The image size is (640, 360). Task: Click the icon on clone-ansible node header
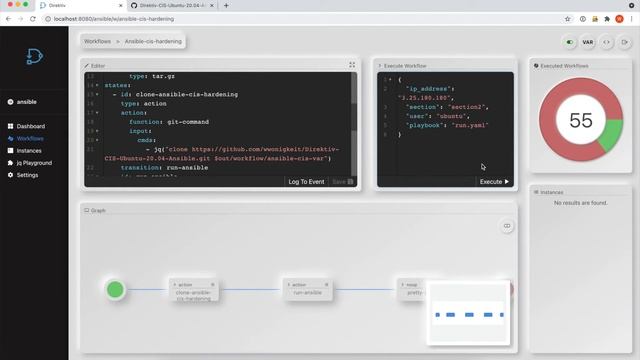(213, 284)
